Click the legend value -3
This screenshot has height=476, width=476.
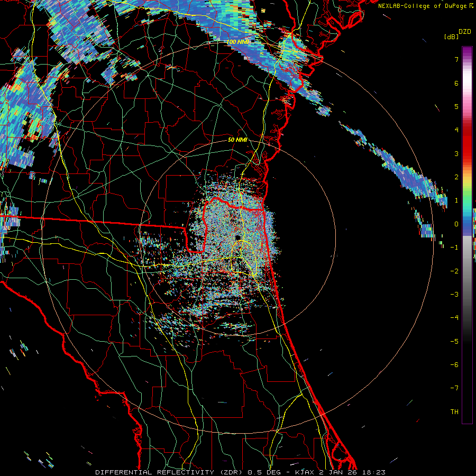pyautogui.click(x=454, y=295)
